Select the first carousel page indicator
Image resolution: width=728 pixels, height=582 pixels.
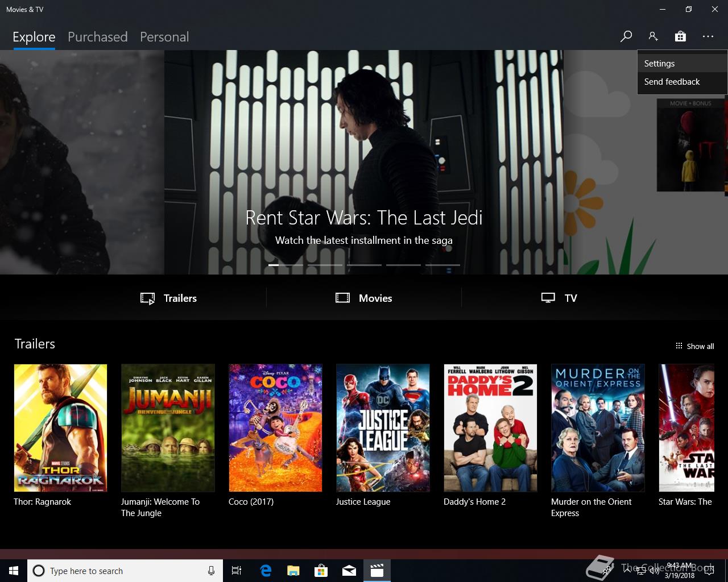pos(286,265)
